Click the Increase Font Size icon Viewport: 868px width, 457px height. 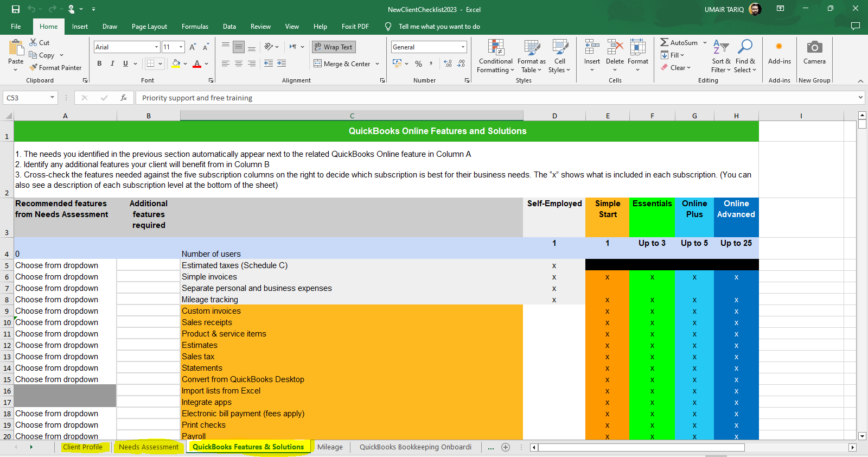[193, 47]
